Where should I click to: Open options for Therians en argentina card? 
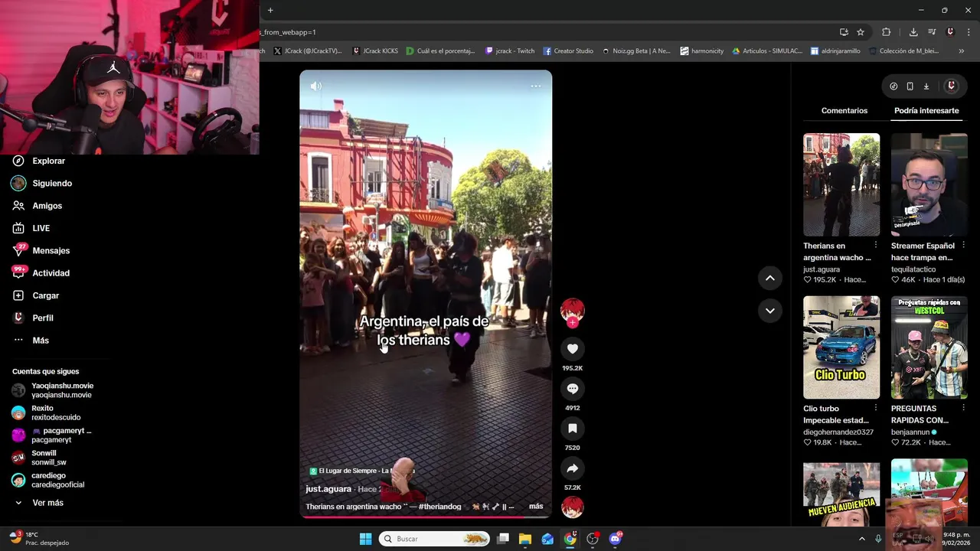(x=876, y=246)
